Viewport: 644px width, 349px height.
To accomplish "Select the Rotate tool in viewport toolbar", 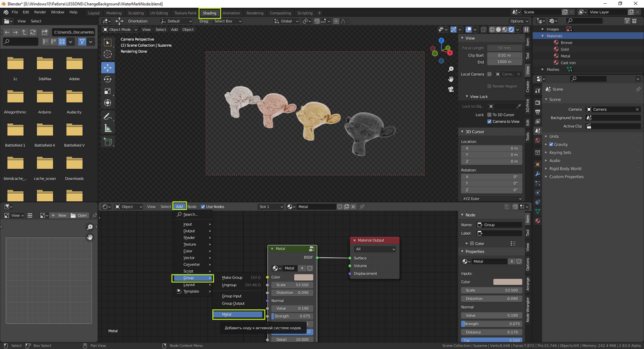I will (108, 80).
